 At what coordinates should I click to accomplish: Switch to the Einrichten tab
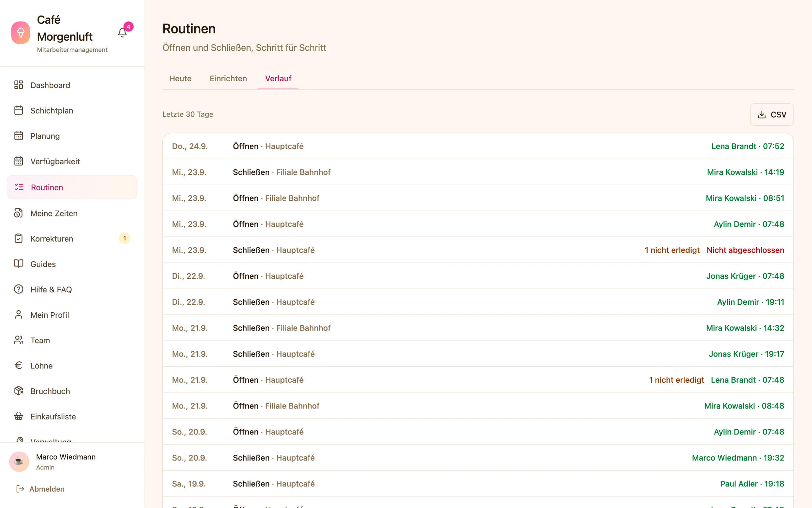[x=228, y=79]
